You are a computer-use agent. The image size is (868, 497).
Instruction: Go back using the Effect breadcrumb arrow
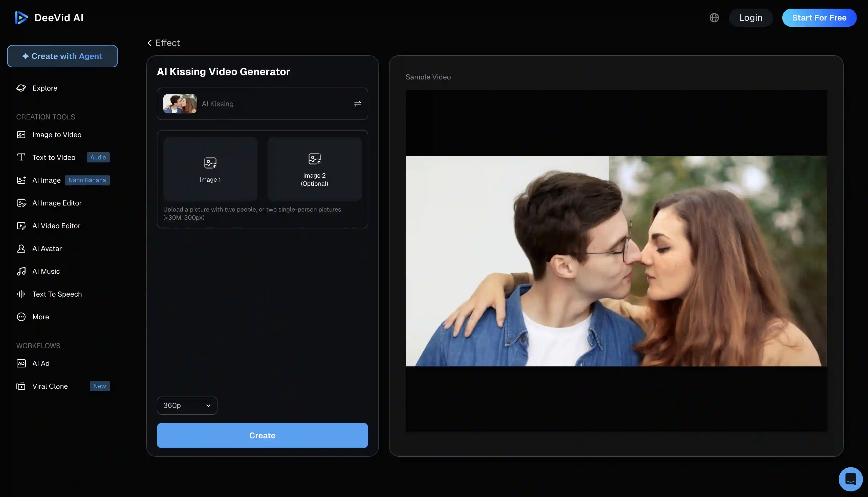(149, 43)
